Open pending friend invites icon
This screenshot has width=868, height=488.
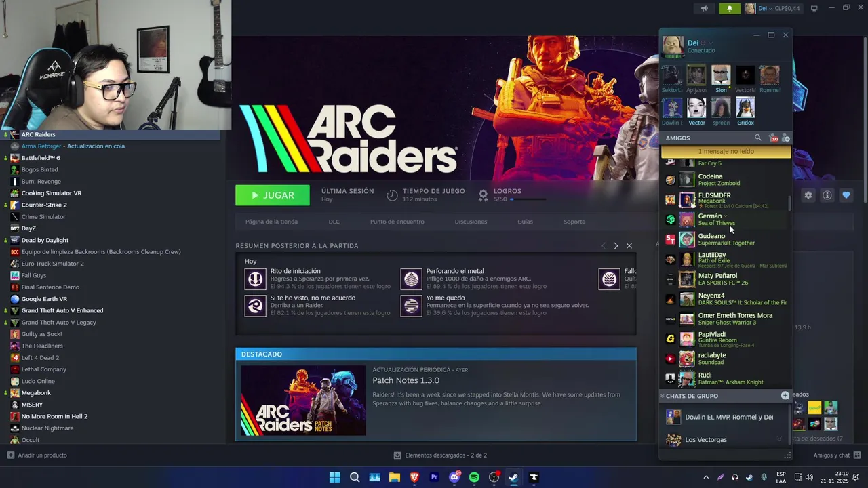click(773, 138)
